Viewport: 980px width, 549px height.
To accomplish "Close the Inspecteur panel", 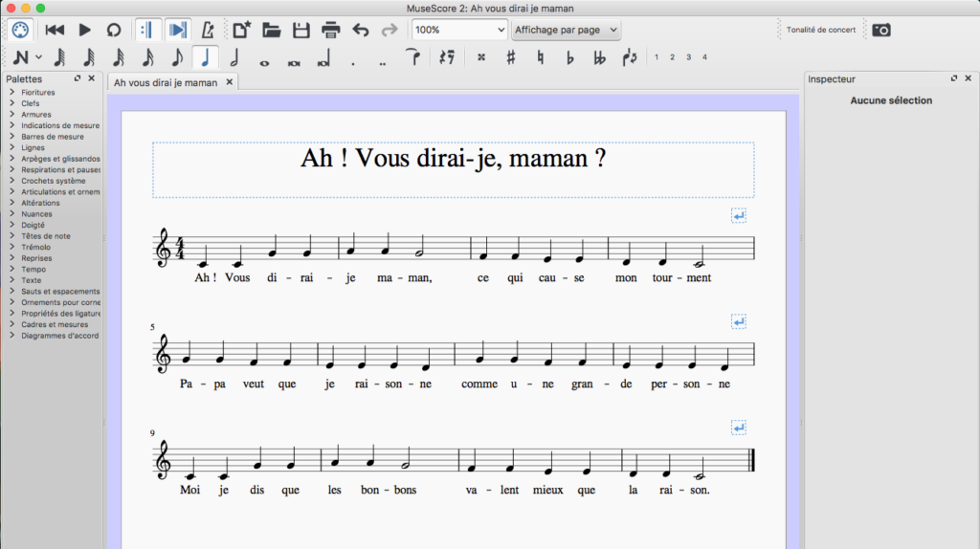I will click(x=969, y=78).
